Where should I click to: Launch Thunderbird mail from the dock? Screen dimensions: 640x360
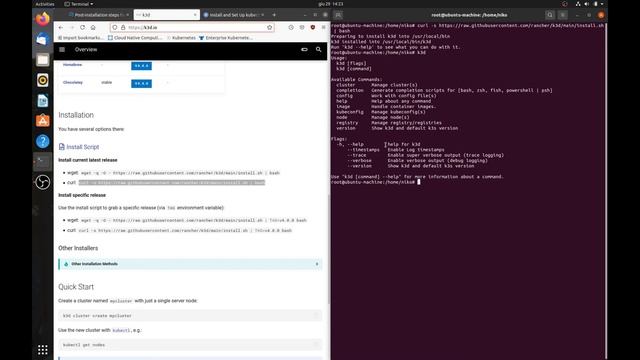click(42, 39)
